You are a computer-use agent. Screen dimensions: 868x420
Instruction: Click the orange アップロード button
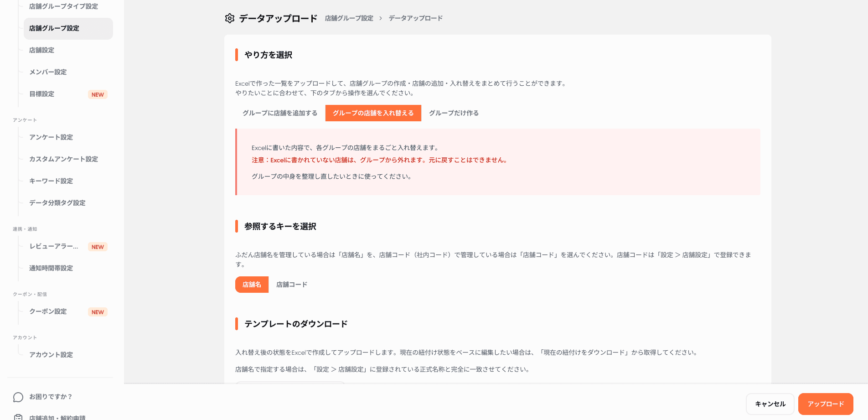826,404
